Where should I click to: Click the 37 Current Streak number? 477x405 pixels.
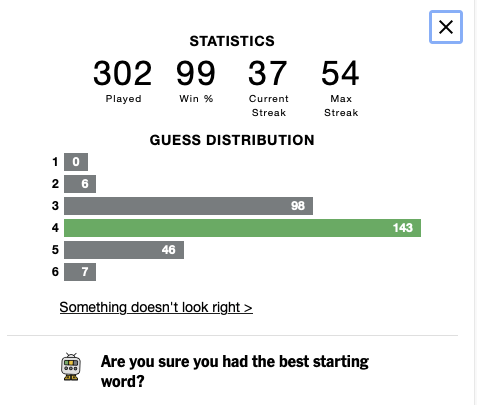268,73
